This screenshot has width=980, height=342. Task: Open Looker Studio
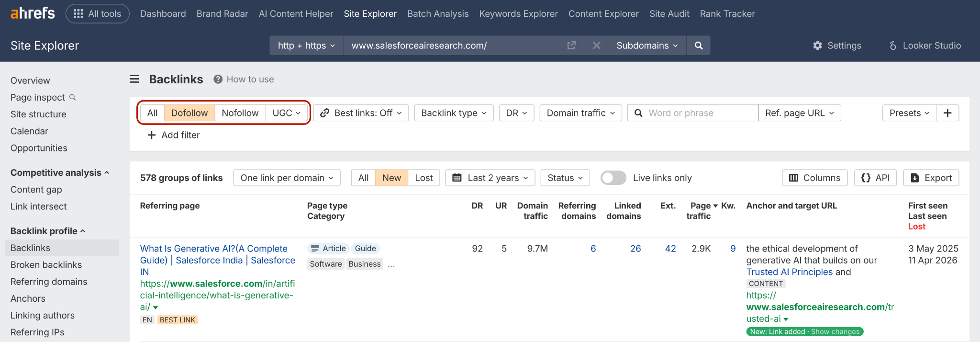click(924, 46)
